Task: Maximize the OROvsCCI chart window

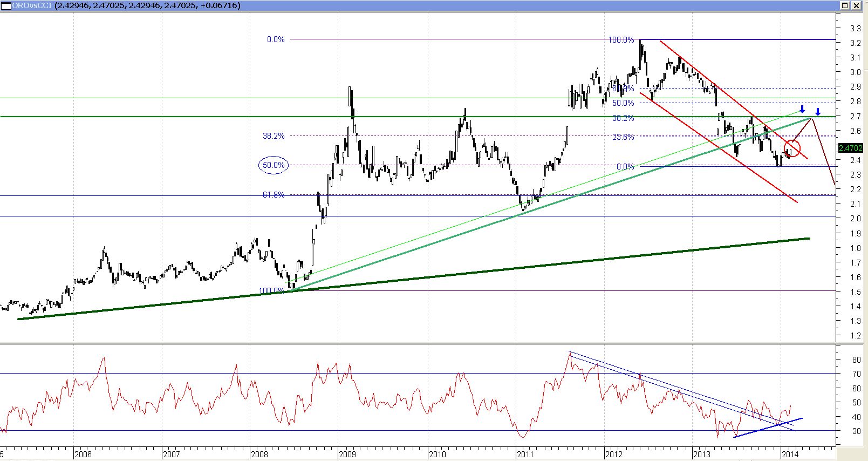Action: coord(844,5)
